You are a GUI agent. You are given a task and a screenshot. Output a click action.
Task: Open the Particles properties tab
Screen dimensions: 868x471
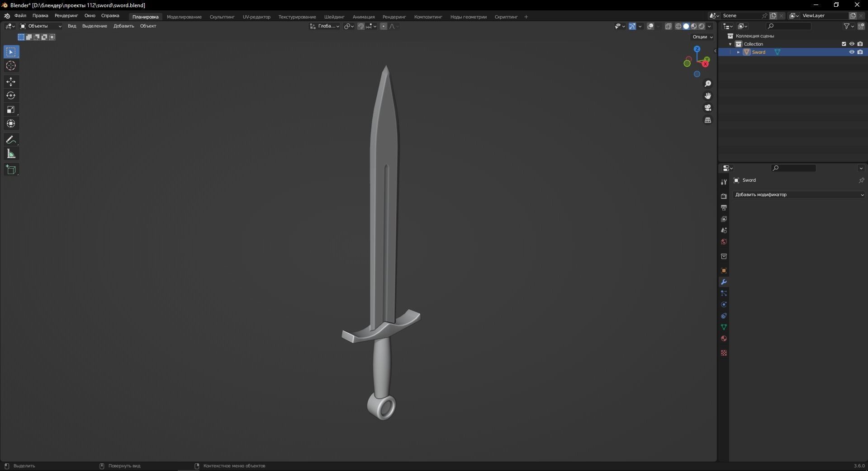point(724,293)
